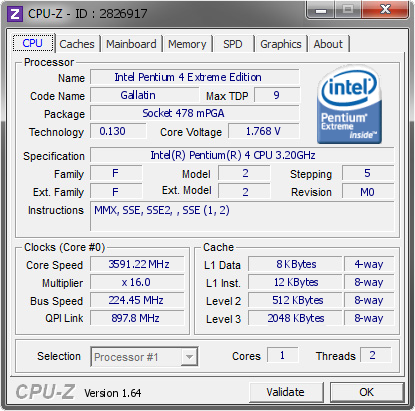Image resolution: width=415 pixels, height=411 pixels.
Task: Select the CPU tab
Action: click(x=33, y=43)
